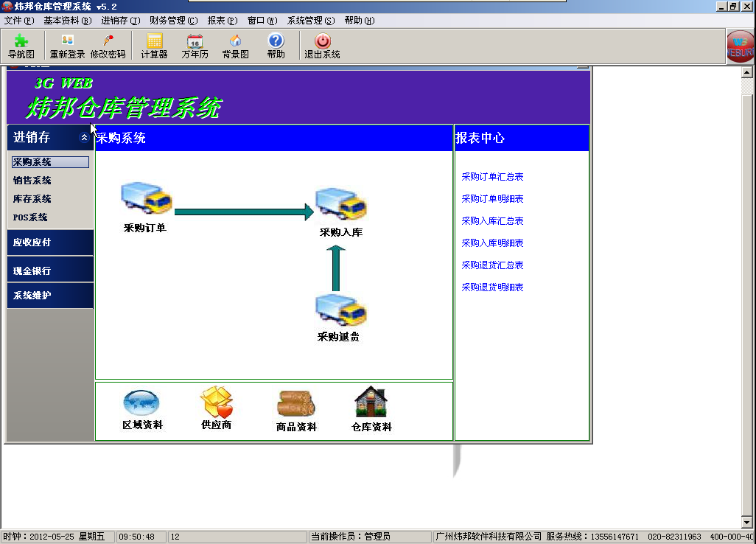Open the 采购退货 truck icon

341,310
